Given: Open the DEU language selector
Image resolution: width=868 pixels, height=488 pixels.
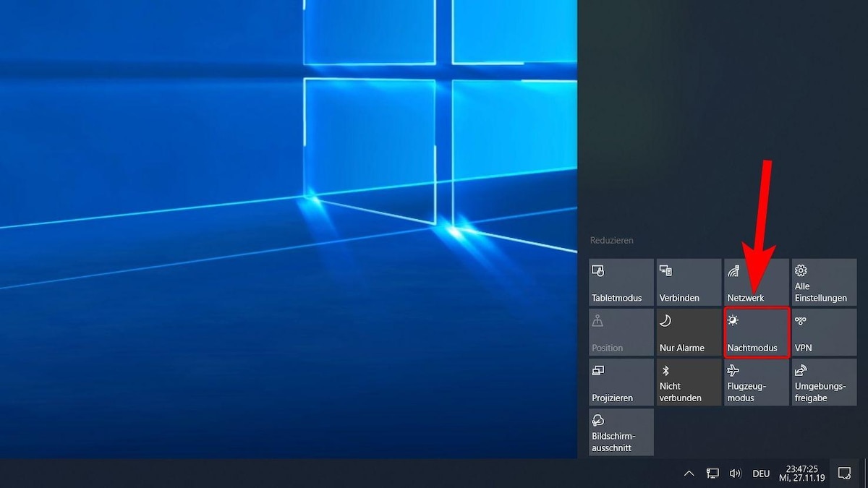Looking at the screenshot, I should (x=760, y=474).
